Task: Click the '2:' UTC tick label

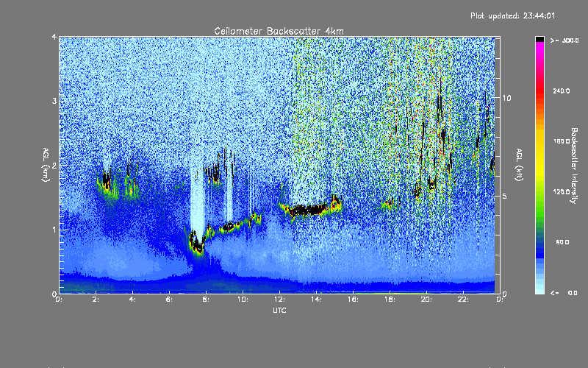Action: pos(96,300)
